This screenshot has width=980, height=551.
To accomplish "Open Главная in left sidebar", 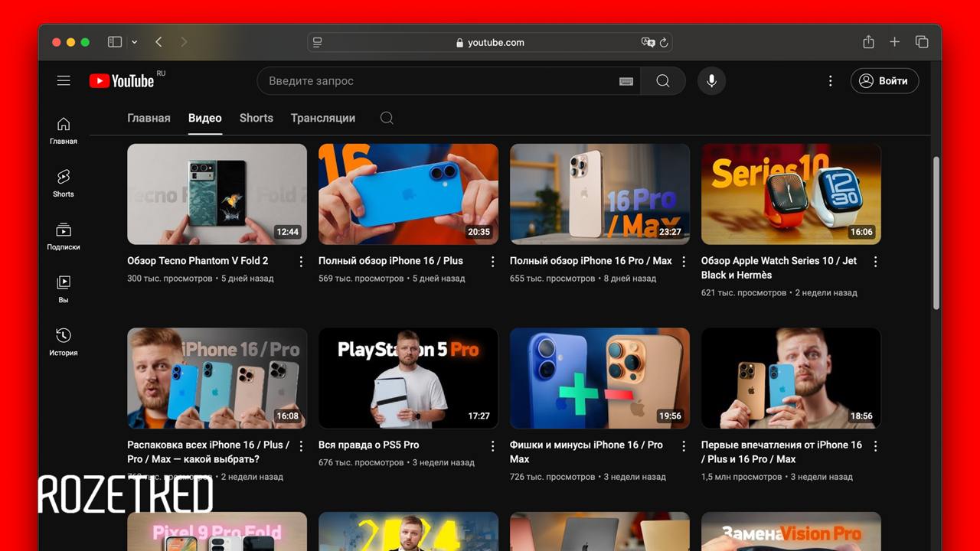I will [64, 131].
